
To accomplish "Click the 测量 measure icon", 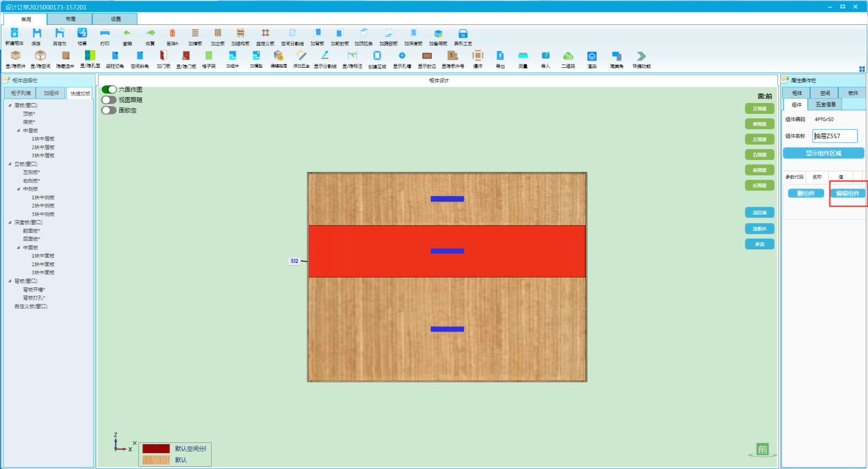I will click(523, 56).
